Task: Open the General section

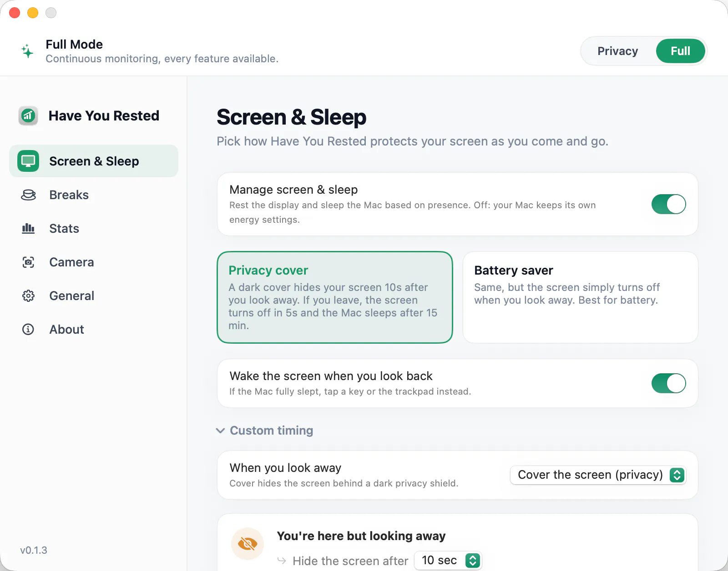Action: pyautogui.click(x=94, y=296)
